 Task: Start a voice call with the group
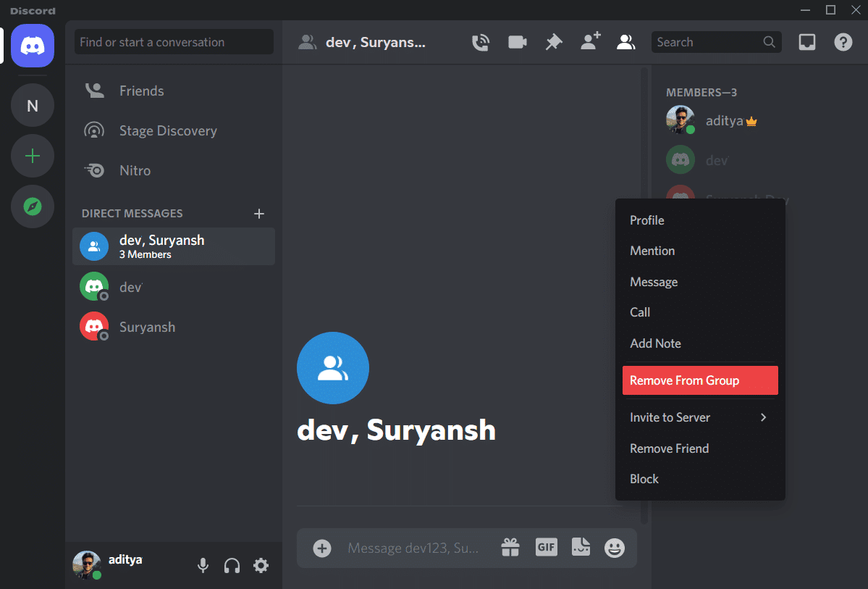click(x=480, y=41)
